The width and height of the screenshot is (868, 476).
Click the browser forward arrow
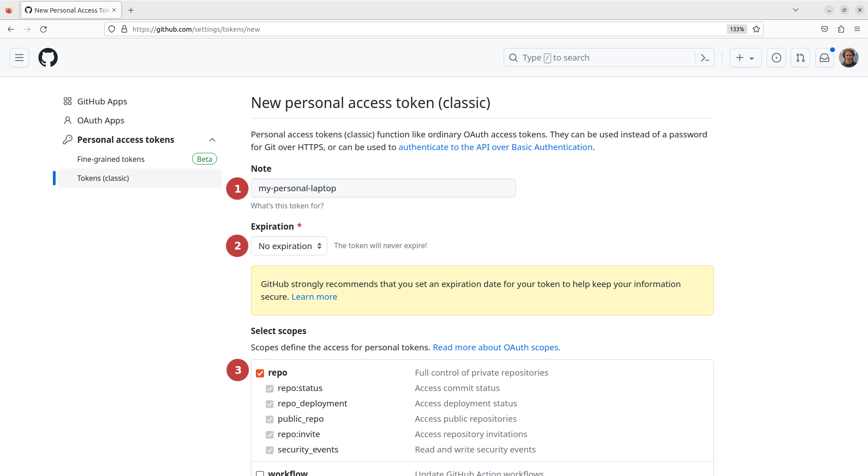click(27, 29)
